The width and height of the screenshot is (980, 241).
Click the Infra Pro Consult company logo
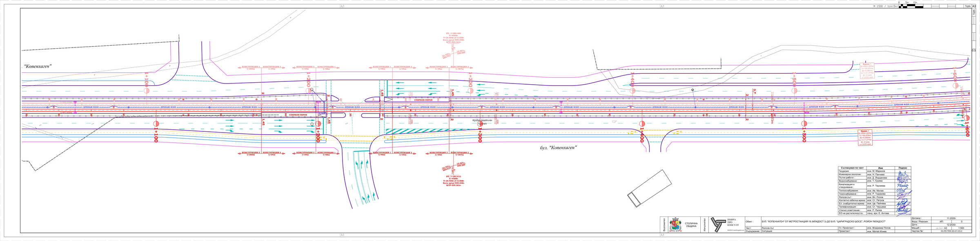(718, 225)
